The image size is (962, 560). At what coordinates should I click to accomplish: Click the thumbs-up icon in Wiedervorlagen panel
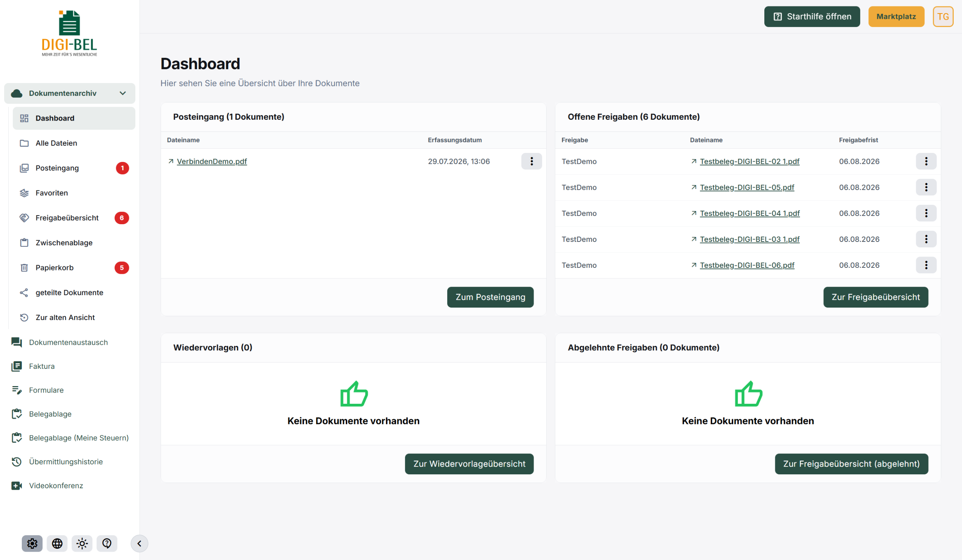coord(354,394)
